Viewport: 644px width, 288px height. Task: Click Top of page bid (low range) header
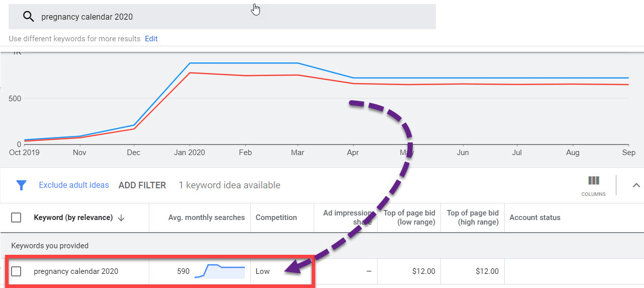click(x=409, y=218)
